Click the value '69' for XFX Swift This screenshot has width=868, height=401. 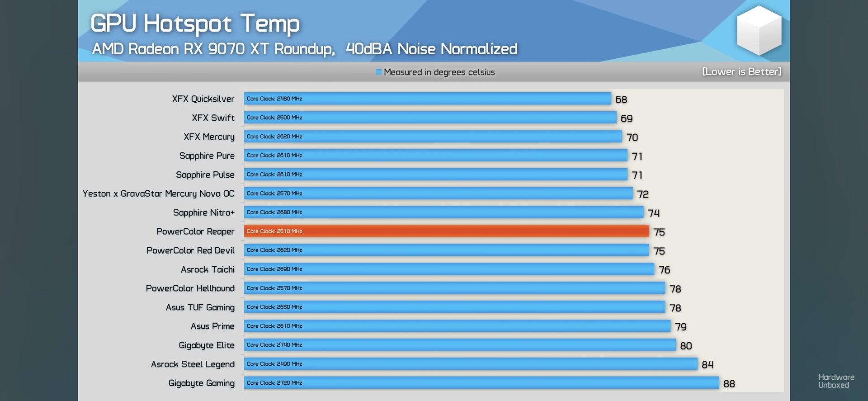click(627, 118)
